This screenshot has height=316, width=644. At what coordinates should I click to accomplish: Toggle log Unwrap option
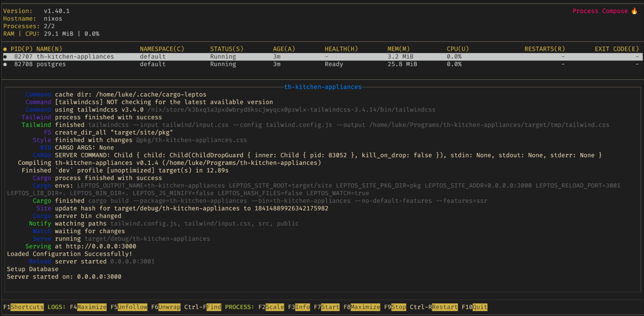click(169, 307)
